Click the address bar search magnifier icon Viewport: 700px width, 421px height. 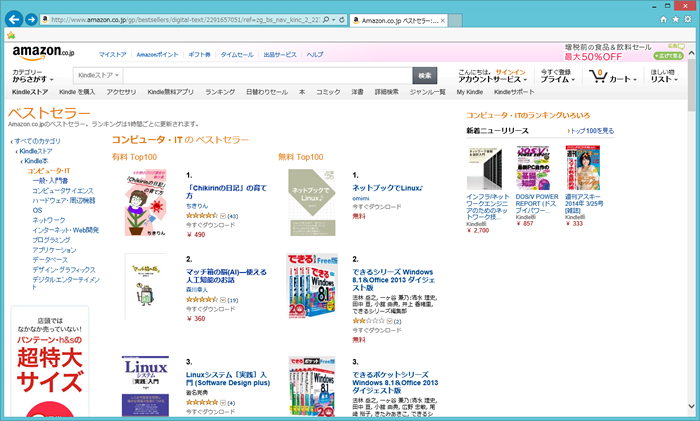click(x=326, y=20)
